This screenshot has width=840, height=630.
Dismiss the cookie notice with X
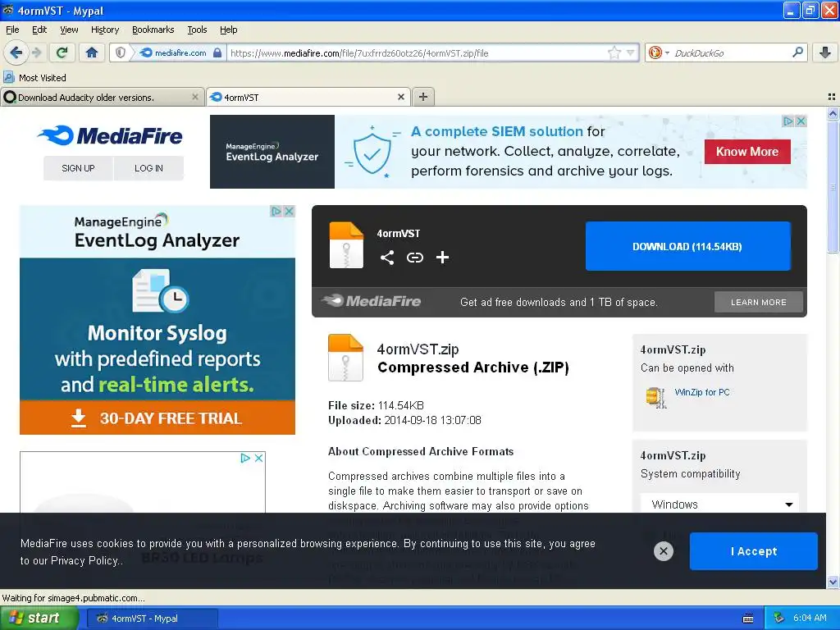663,550
